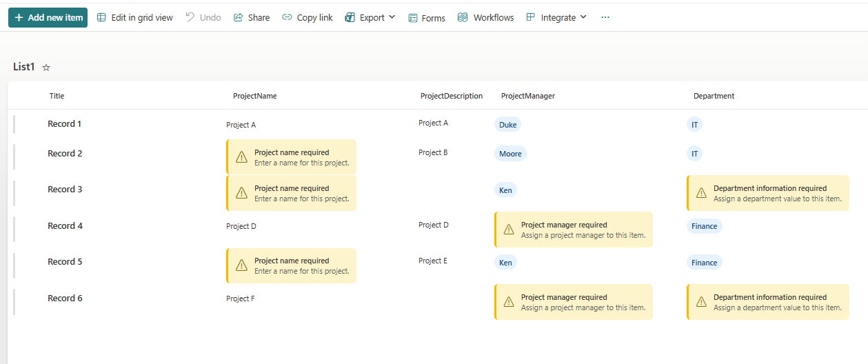
Task: Open the ProjectName column header menu
Action: coord(255,96)
